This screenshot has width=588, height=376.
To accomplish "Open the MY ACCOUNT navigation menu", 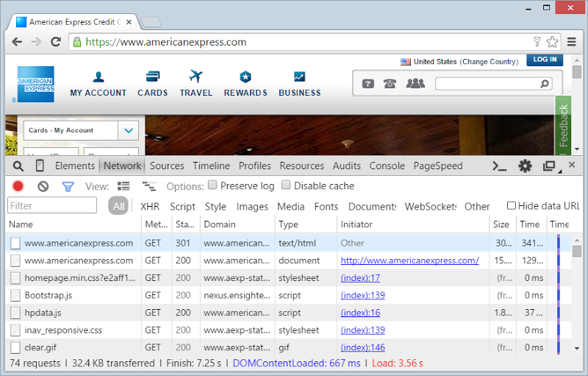I will (x=98, y=84).
